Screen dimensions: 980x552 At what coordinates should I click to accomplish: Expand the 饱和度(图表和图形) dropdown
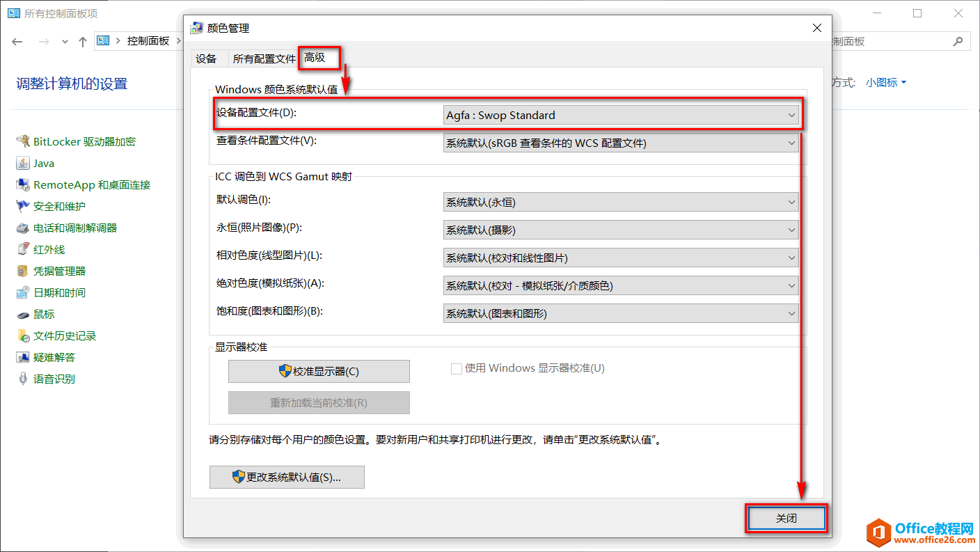coord(621,313)
